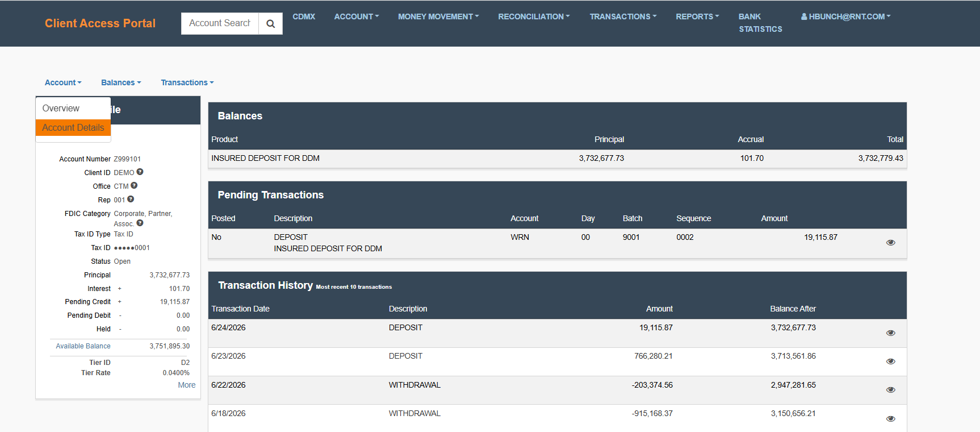View details of pending deposit 19,115.87 eye icon
980x432 pixels.
[891, 243]
